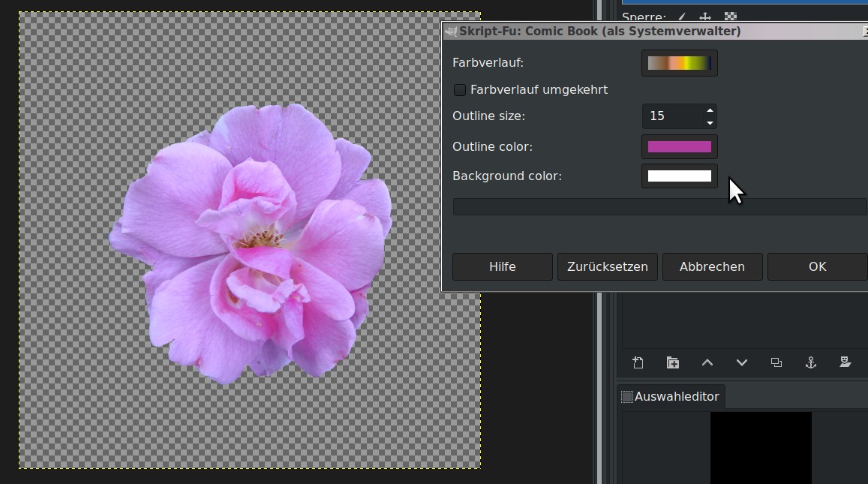Click the duplicate layer icon

point(776,362)
